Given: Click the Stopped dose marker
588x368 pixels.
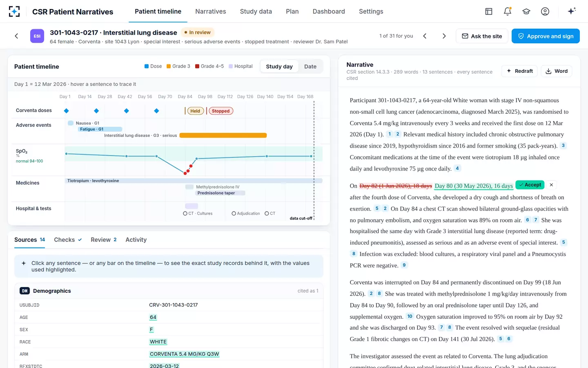Looking at the screenshot, I should (220, 111).
